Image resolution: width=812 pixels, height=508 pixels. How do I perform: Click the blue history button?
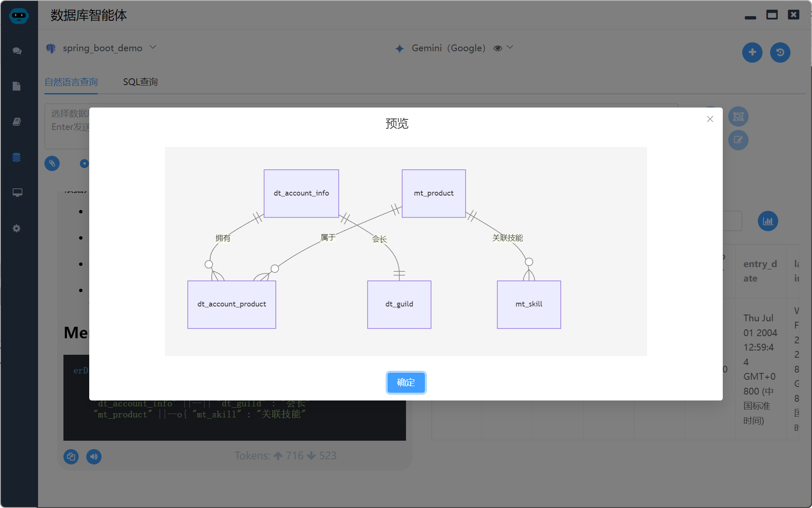pos(780,52)
